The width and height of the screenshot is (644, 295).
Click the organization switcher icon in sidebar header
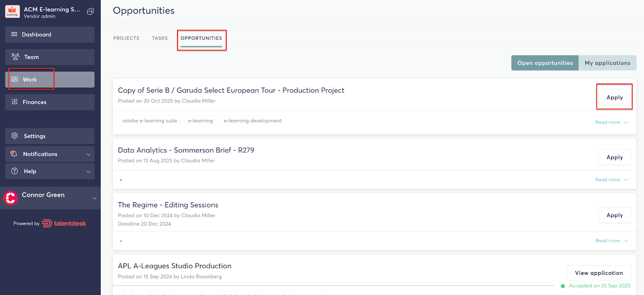(x=90, y=11)
